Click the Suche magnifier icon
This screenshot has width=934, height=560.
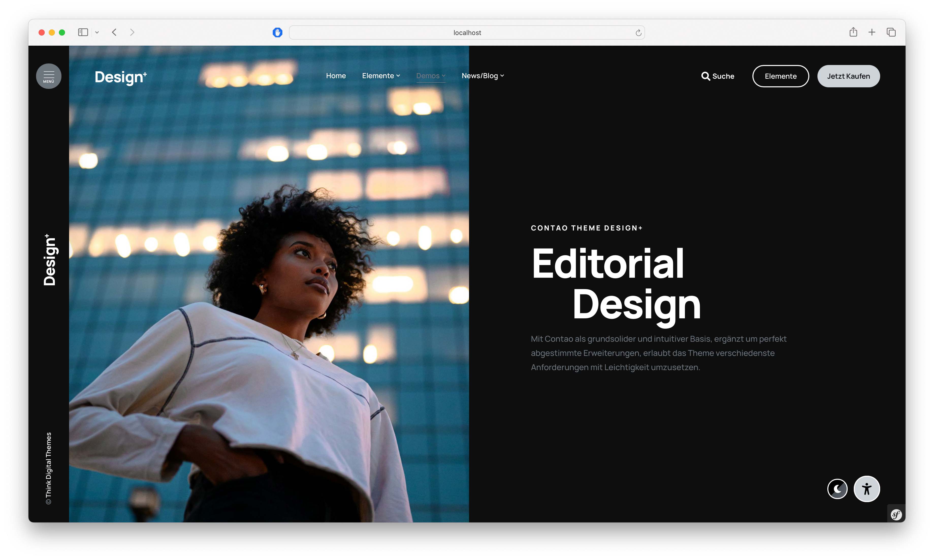coord(705,76)
